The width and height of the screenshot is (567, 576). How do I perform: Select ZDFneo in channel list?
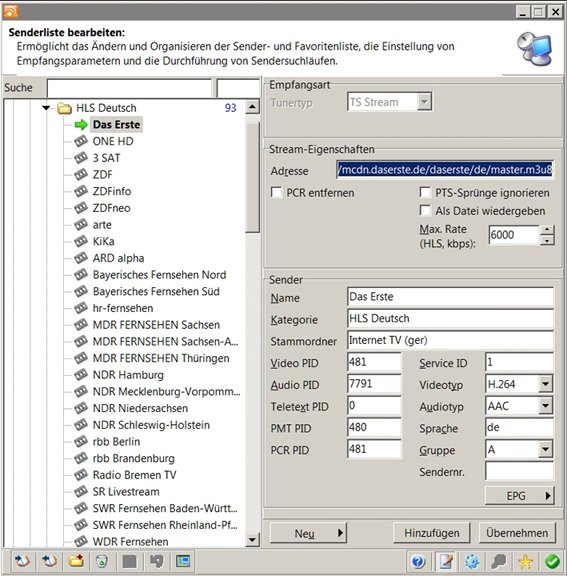pyautogui.click(x=112, y=208)
